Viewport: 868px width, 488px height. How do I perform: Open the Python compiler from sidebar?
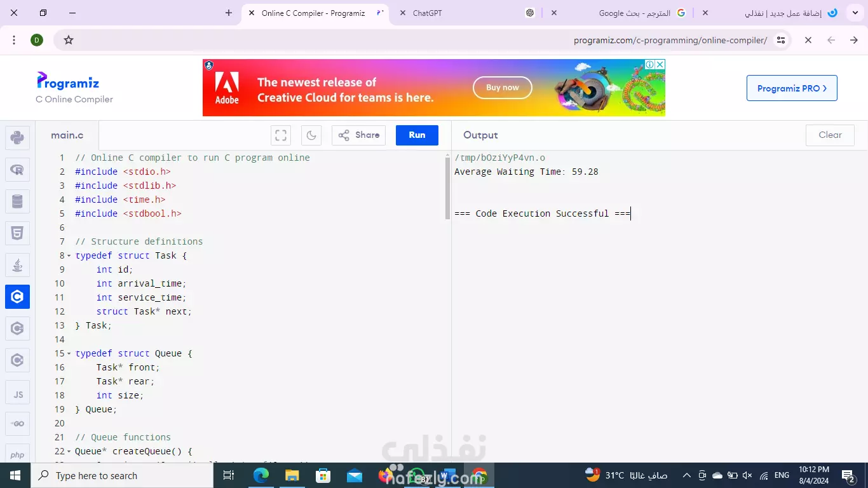pyautogui.click(x=17, y=137)
